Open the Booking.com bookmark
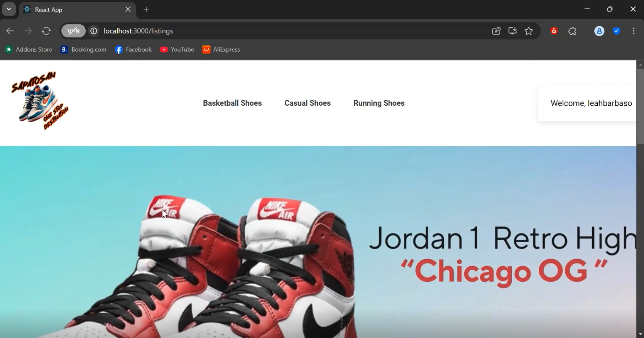 (83, 49)
